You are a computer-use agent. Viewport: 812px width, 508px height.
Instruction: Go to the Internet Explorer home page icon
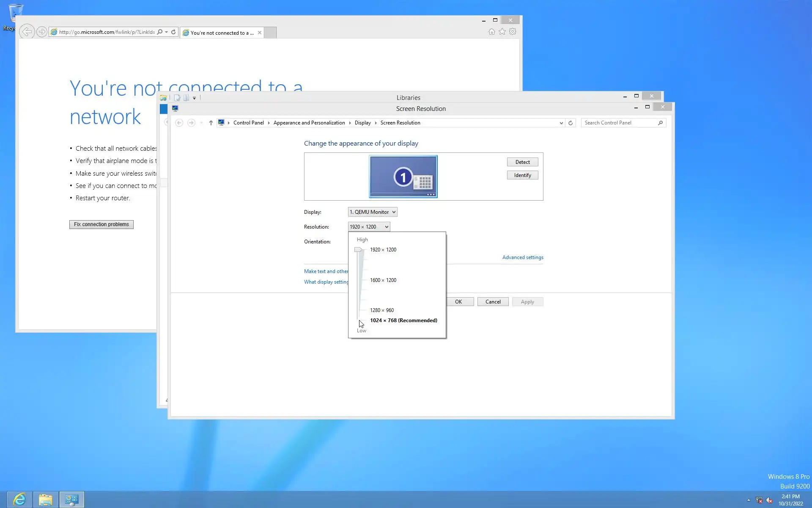tap(491, 32)
